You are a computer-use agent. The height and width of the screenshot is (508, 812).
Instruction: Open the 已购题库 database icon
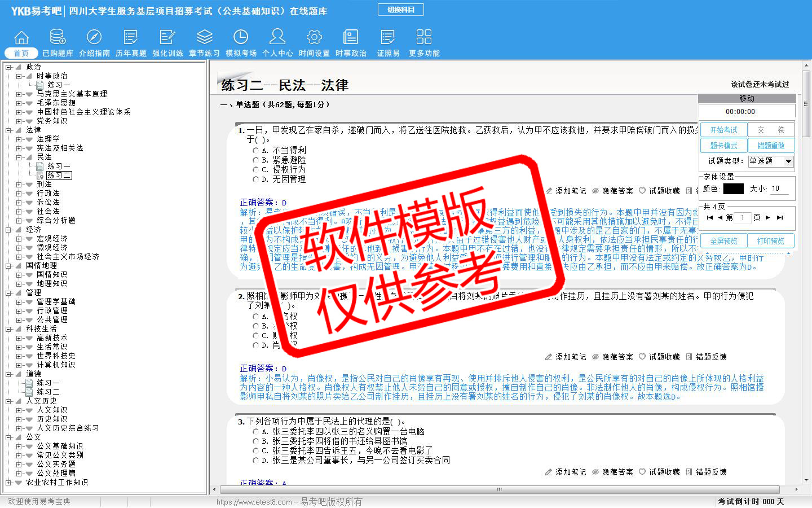click(58, 38)
